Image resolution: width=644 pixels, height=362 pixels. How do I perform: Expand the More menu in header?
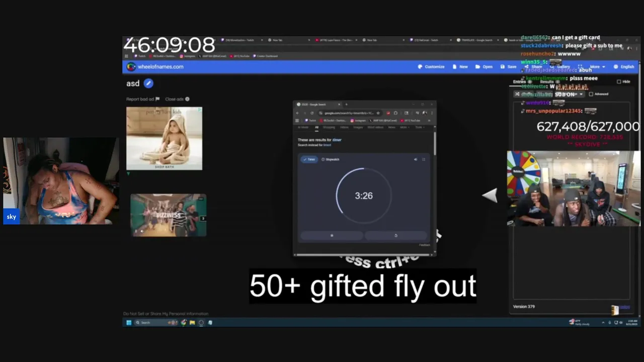tap(597, 66)
